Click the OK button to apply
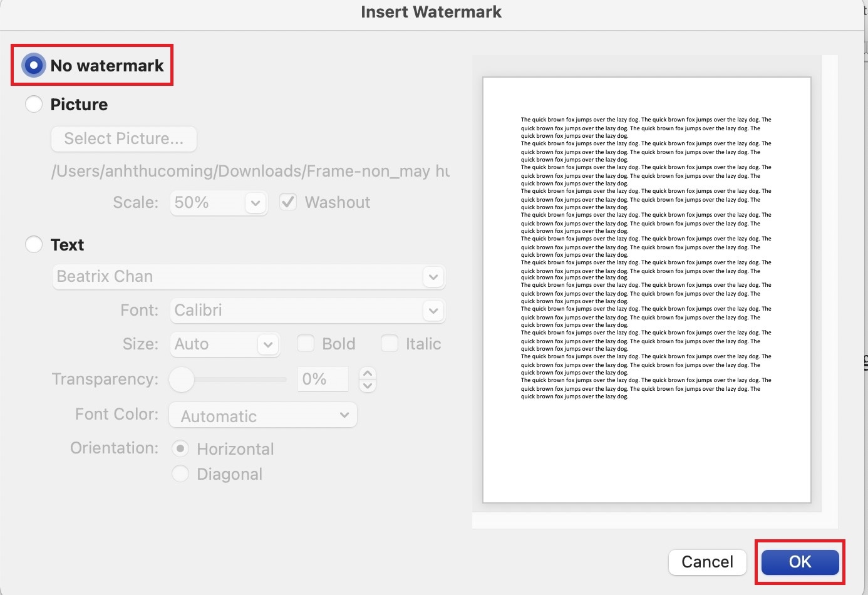Viewport: 868px width, 595px height. click(800, 562)
